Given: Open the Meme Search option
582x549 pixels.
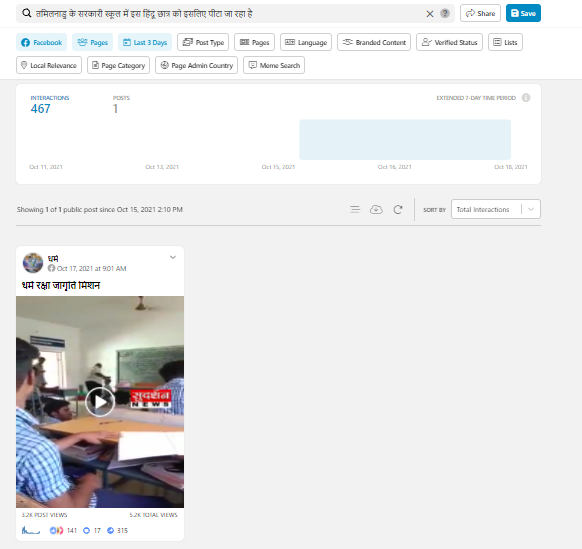Looking at the screenshot, I should point(274,65).
